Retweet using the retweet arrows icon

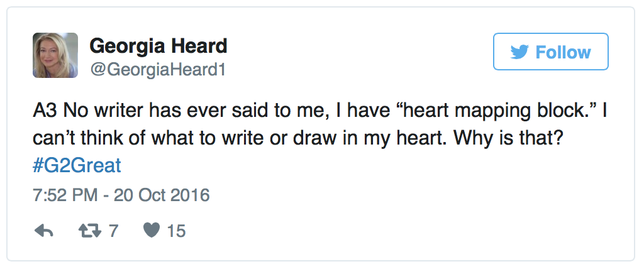[x=90, y=231]
